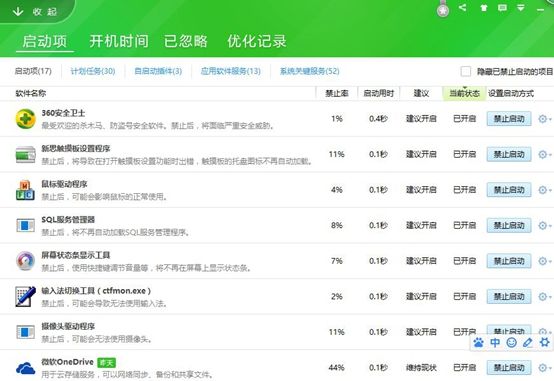This screenshot has height=381, width=554.
Task: Sort by the 禁止率 column header
Action: [337, 93]
